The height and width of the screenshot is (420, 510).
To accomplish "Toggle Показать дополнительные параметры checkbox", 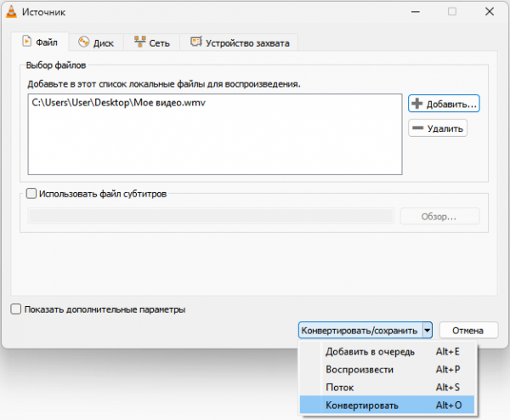I will tap(15, 309).
